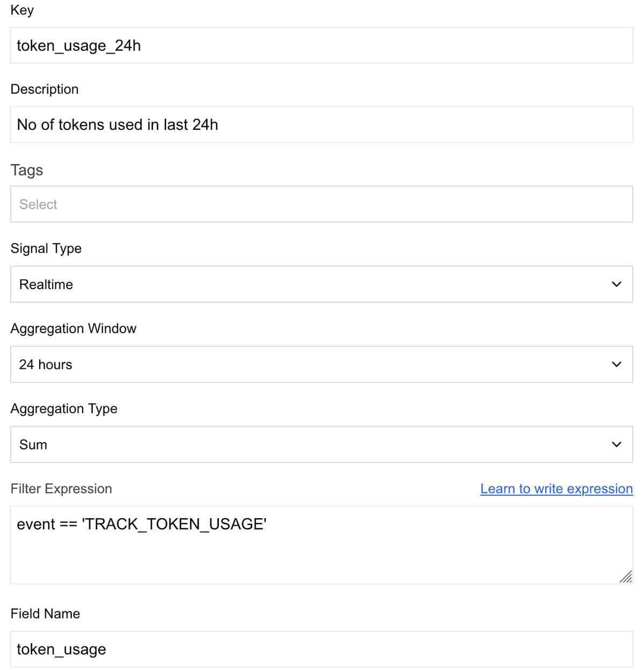The image size is (644, 670).
Task: Click the 24 hours aggregation value
Action: coord(45,364)
